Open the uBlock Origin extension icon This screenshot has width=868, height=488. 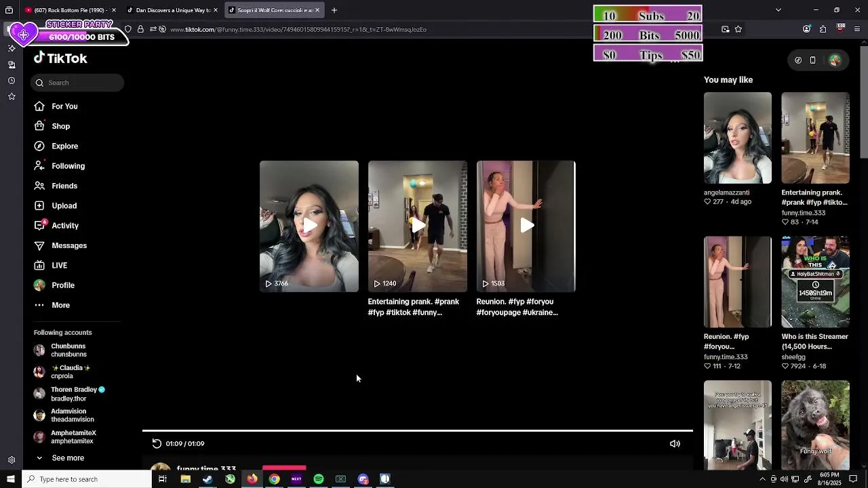point(841,29)
